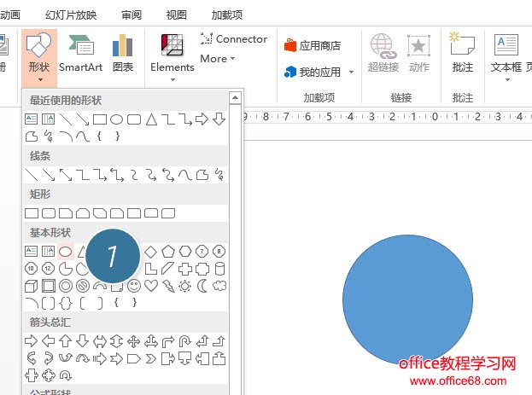Collapse the 形状 shapes gallery button

[x=39, y=58]
